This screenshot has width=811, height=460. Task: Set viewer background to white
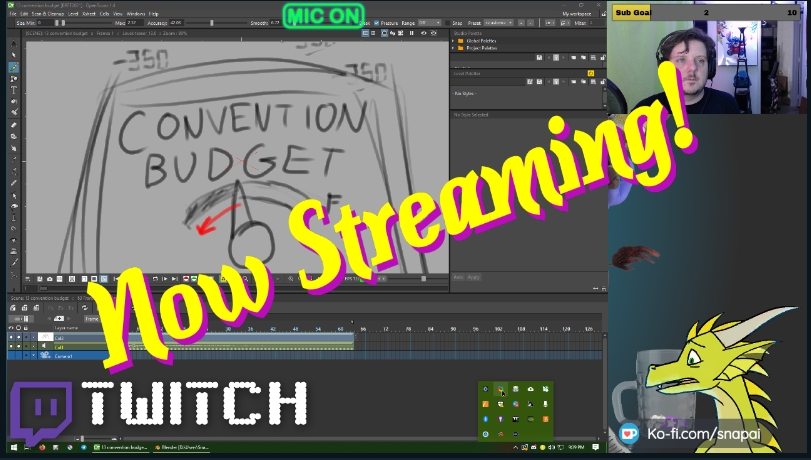84,279
